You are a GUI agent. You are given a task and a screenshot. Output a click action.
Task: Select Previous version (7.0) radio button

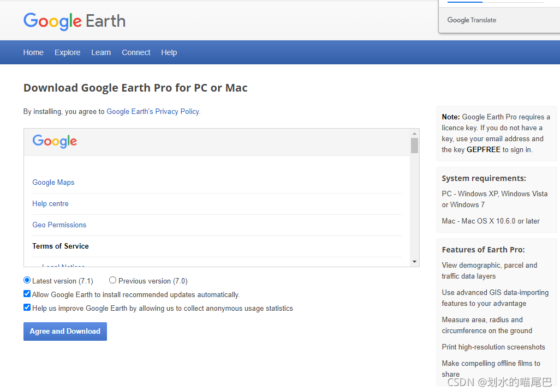[x=112, y=280]
